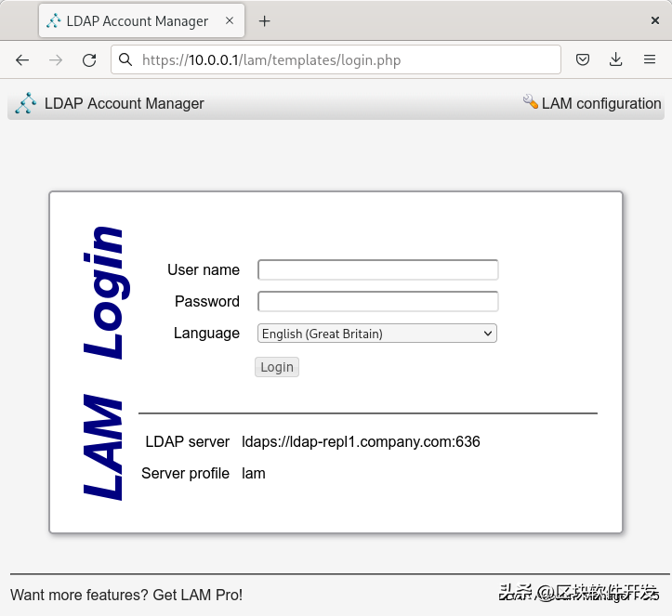This screenshot has width=672, height=616.
Task: Click the 'Password' label
Action: pyautogui.click(x=207, y=301)
